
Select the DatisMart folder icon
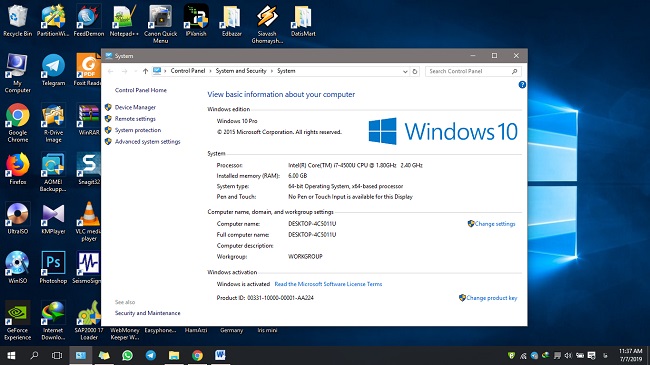pyautogui.click(x=303, y=21)
